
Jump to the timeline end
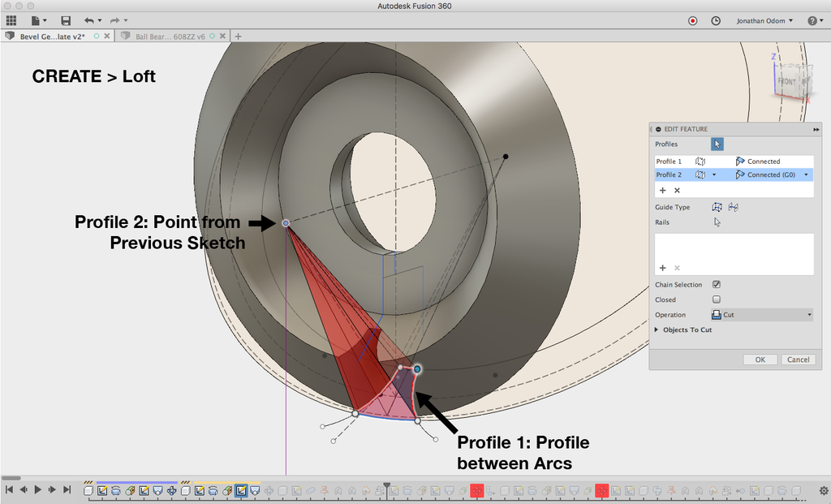pyautogui.click(x=67, y=489)
